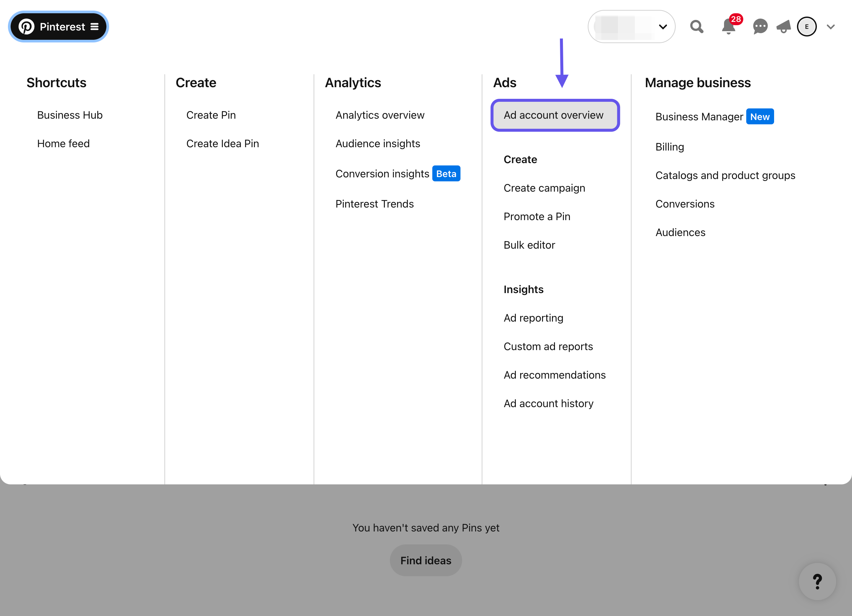Screen dimensions: 852x616
Task: Open Ad reporting
Action: [x=533, y=318]
